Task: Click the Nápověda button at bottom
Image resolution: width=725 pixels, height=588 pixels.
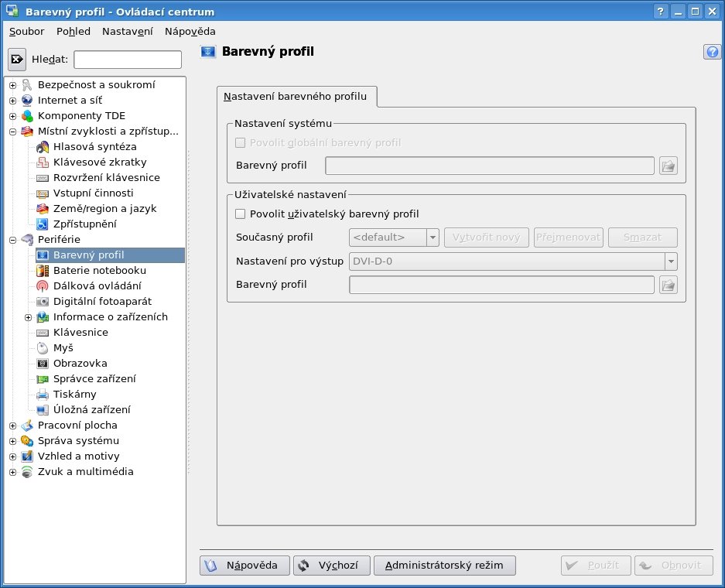Action: coord(245,566)
